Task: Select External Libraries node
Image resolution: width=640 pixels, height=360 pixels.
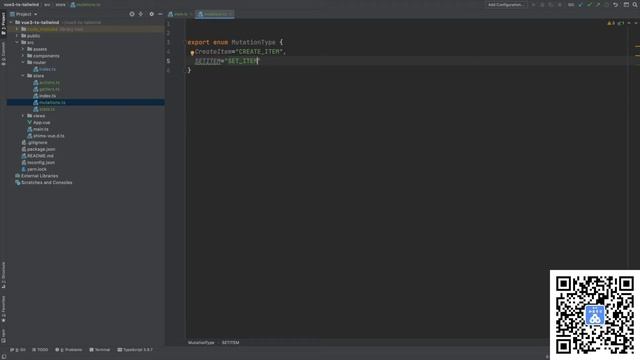Action: [37, 176]
